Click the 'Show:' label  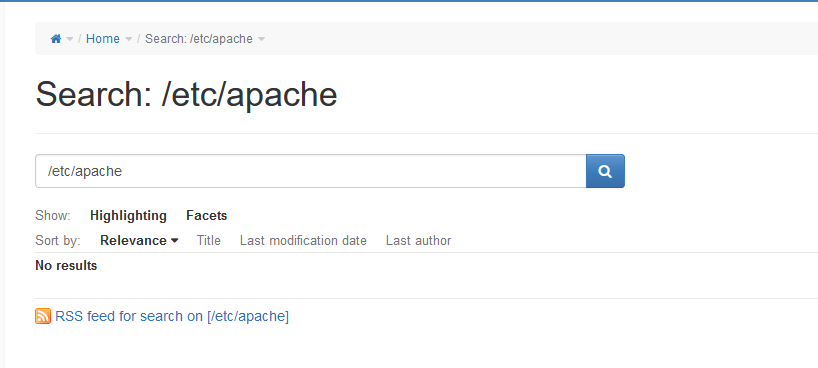[x=53, y=216]
